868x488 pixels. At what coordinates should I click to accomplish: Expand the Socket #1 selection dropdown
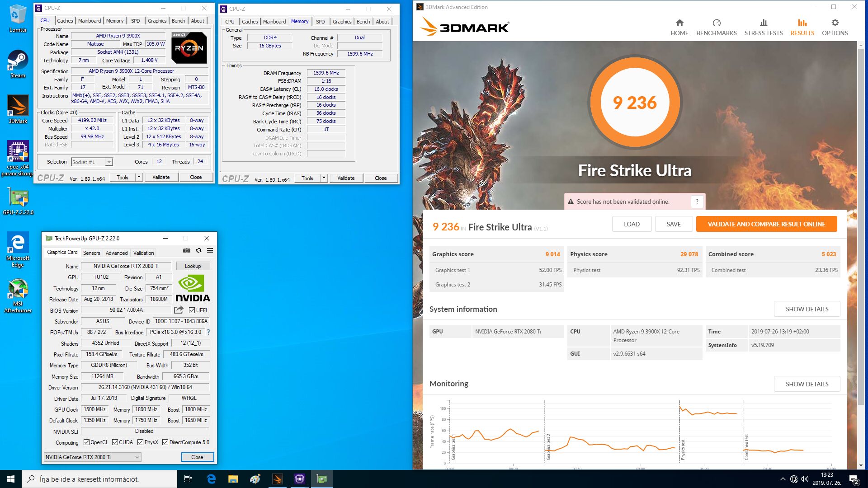coord(109,162)
